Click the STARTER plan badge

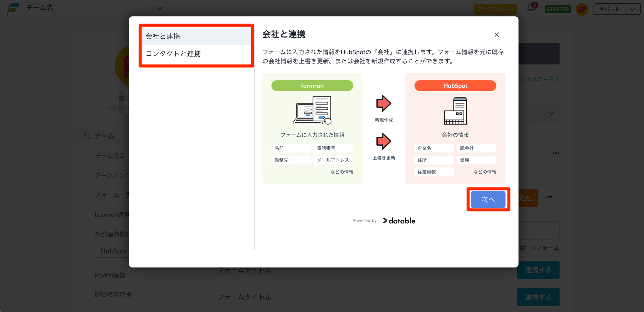click(558, 9)
